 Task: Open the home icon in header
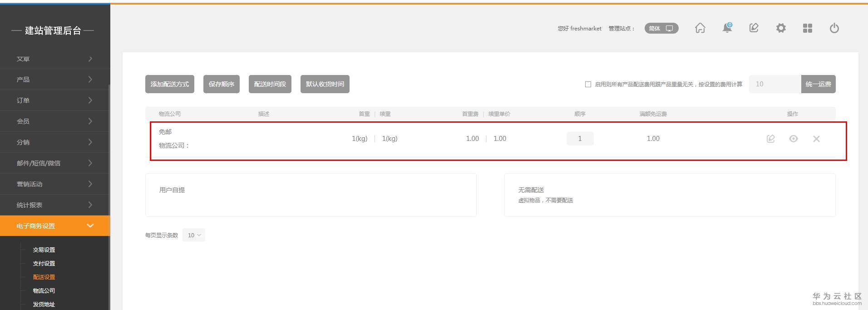pos(700,28)
